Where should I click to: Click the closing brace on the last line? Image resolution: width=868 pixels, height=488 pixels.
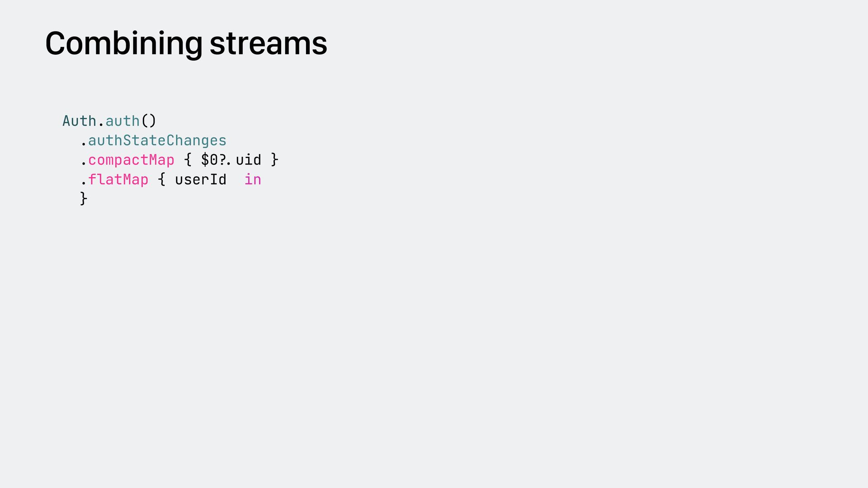click(84, 198)
